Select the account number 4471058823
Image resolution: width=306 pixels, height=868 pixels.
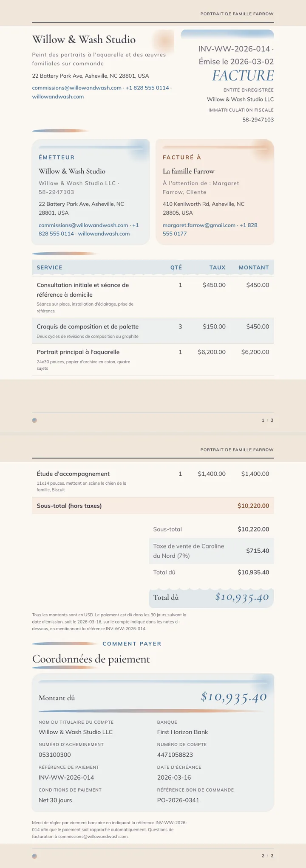(175, 755)
